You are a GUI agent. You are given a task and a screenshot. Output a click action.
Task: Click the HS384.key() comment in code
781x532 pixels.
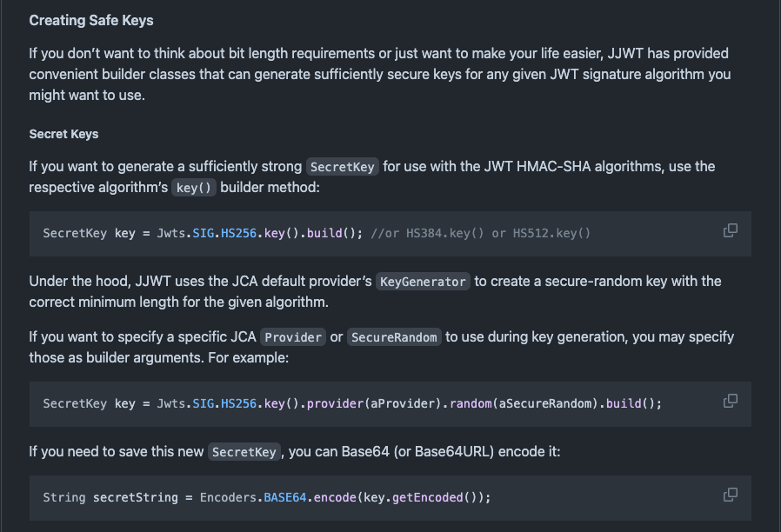tap(444, 234)
